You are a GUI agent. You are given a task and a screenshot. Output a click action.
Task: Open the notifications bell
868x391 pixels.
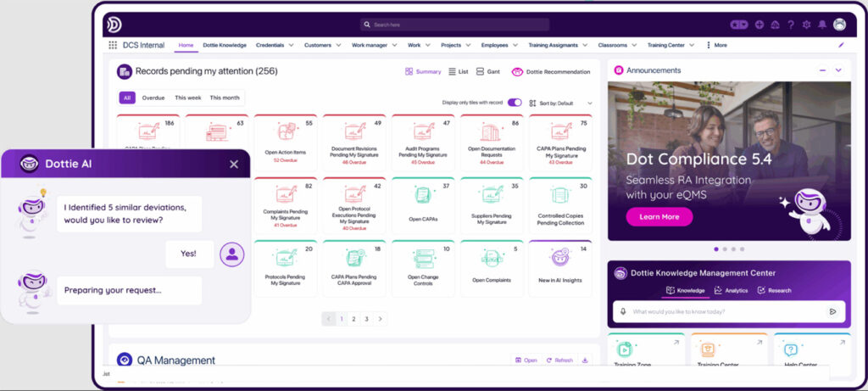coord(822,25)
